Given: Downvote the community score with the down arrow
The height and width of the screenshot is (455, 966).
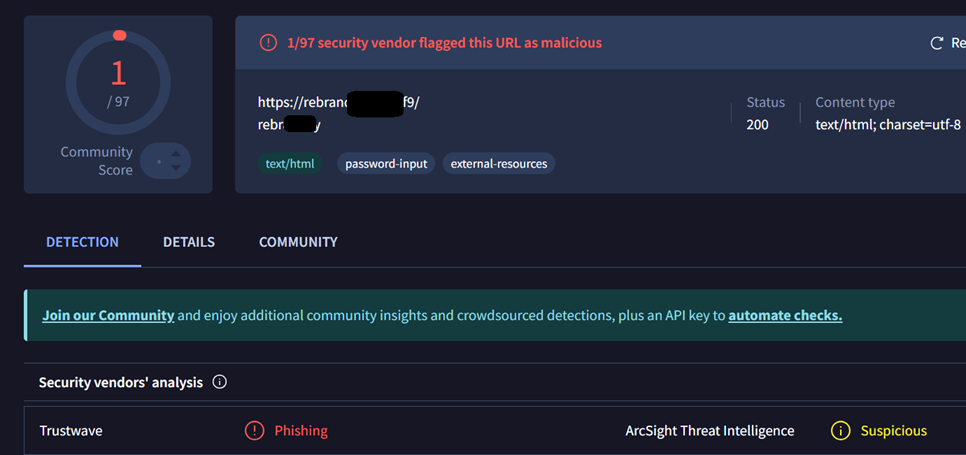Looking at the screenshot, I should pos(176,167).
